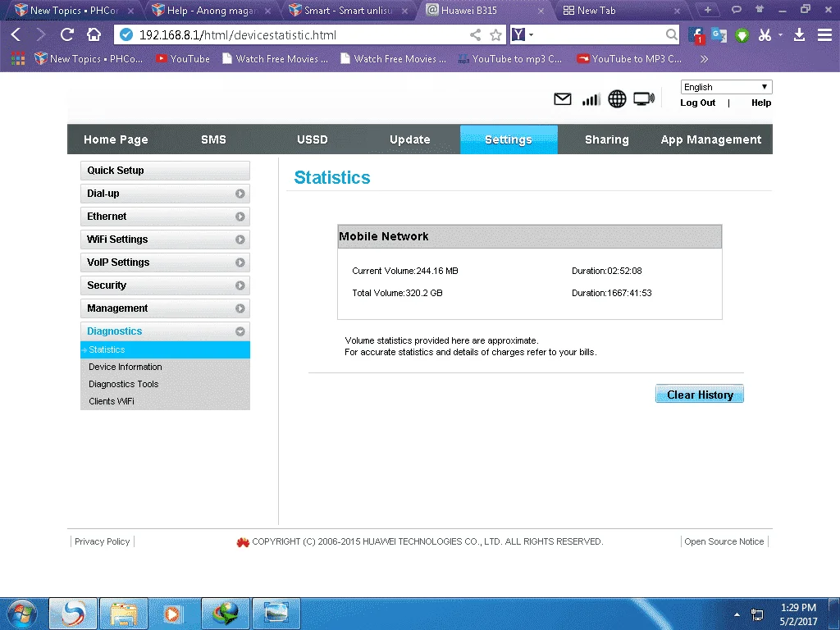The width and height of the screenshot is (840, 630).
Task: Open Internet Download Manager taskbar icon
Action: coord(225,614)
